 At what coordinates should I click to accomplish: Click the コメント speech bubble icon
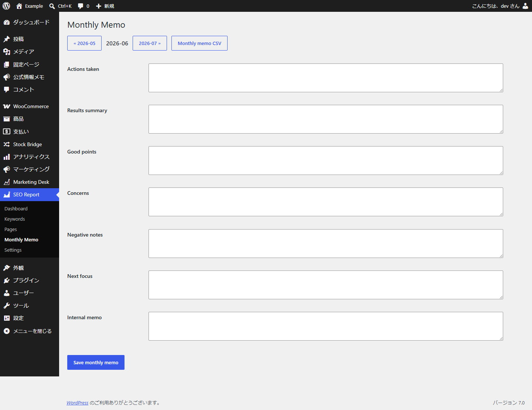(7, 90)
